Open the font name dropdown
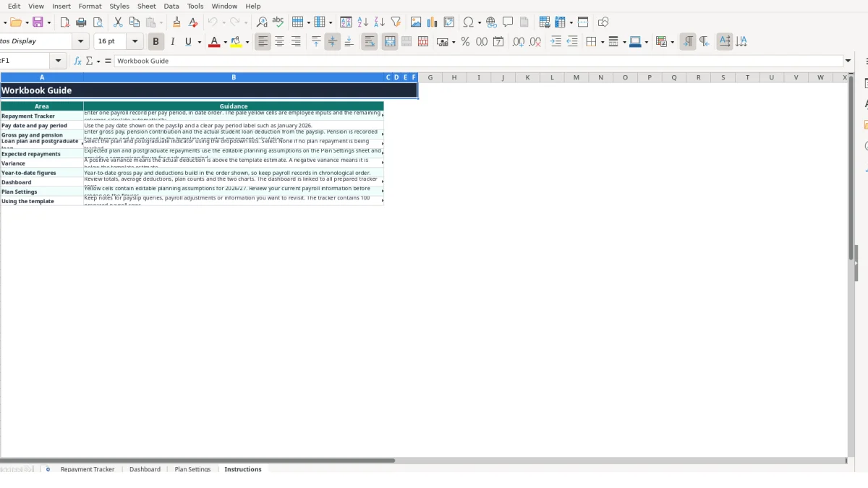This screenshot has height=488, width=868. [80, 42]
